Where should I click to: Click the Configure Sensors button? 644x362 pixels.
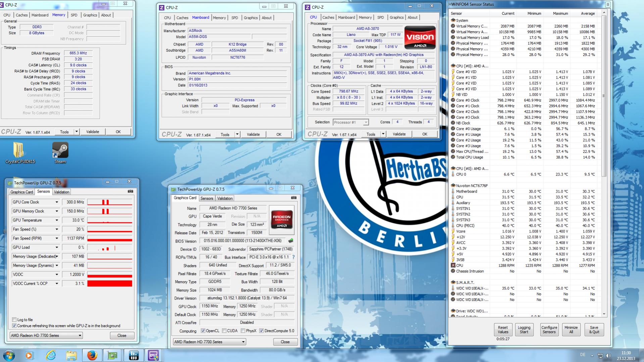(x=549, y=329)
